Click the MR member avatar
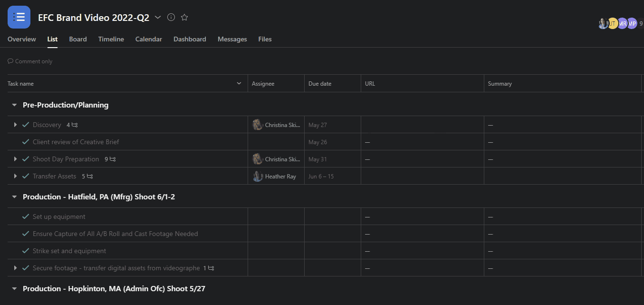This screenshot has width=644, height=305. [622, 23]
